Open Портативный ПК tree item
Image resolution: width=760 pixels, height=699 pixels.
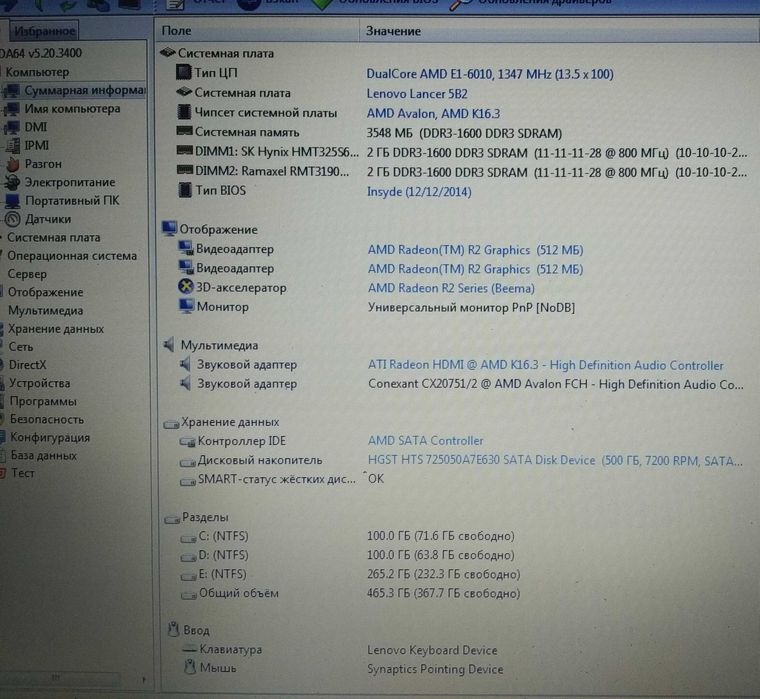pos(72,201)
